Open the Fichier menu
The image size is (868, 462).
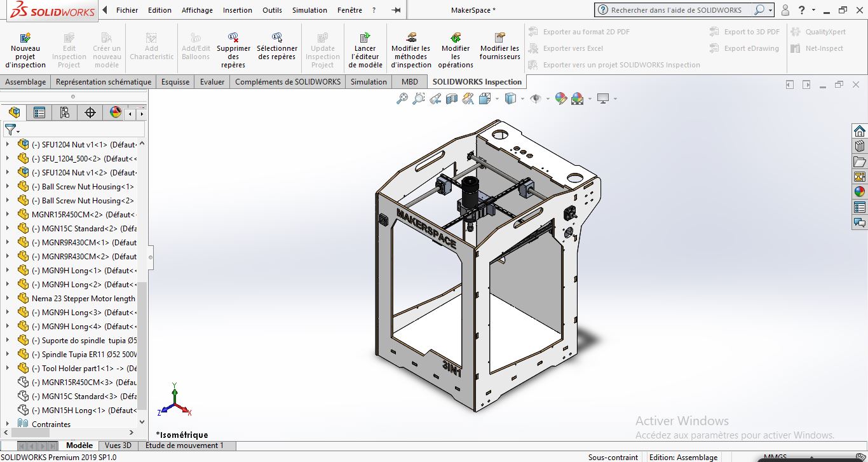click(127, 10)
